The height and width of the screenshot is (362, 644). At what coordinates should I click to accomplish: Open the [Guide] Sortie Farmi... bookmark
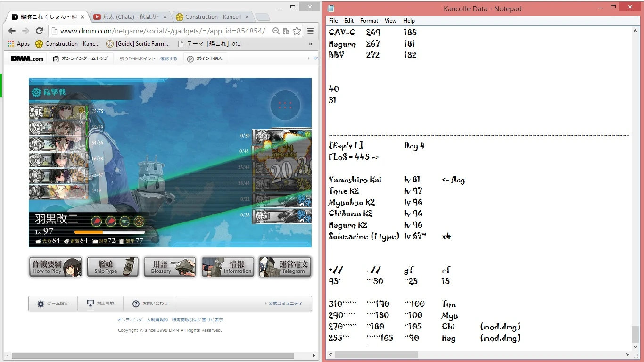138,44
